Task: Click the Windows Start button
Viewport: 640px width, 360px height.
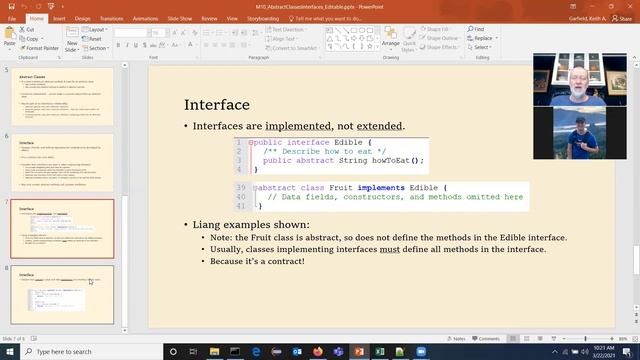Action: 10,351
